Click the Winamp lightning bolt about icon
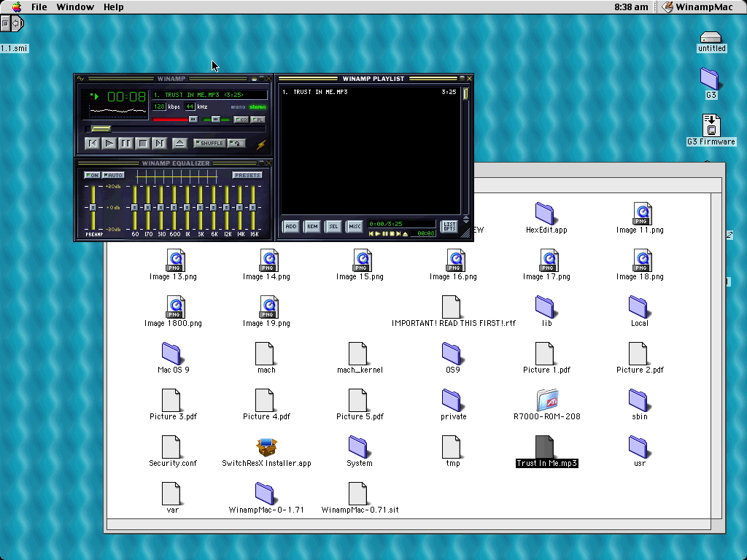This screenshot has height=560, width=747. (x=261, y=144)
